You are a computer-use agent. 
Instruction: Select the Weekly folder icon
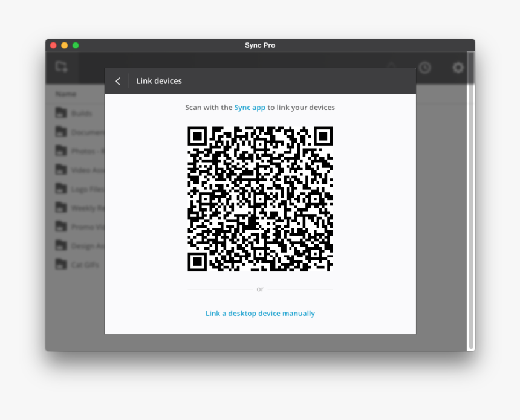click(x=61, y=207)
